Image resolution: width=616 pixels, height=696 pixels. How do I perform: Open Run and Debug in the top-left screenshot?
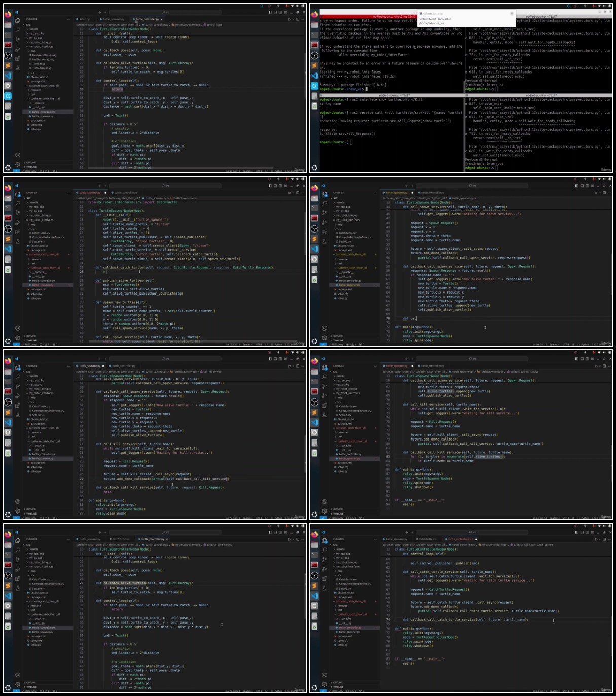tap(18, 48)
